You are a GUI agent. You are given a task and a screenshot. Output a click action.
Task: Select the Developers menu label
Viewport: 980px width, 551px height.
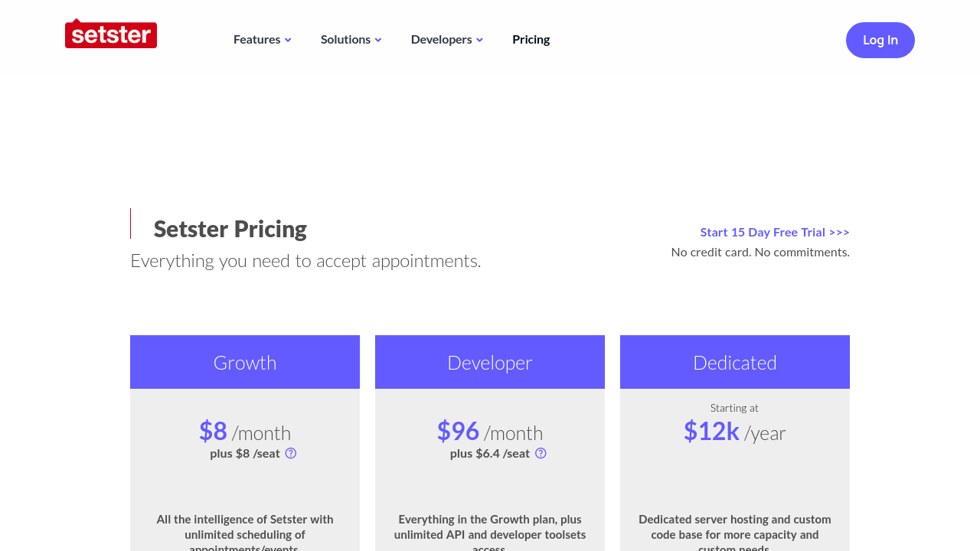(441, 39)
